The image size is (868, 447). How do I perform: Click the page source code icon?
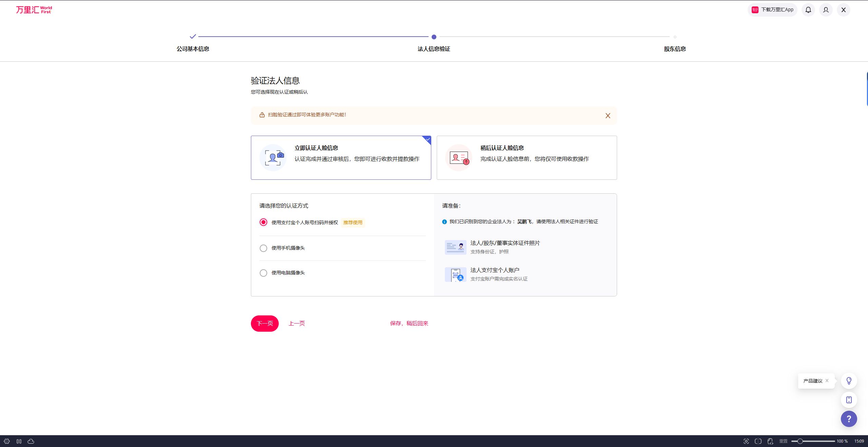770,441
